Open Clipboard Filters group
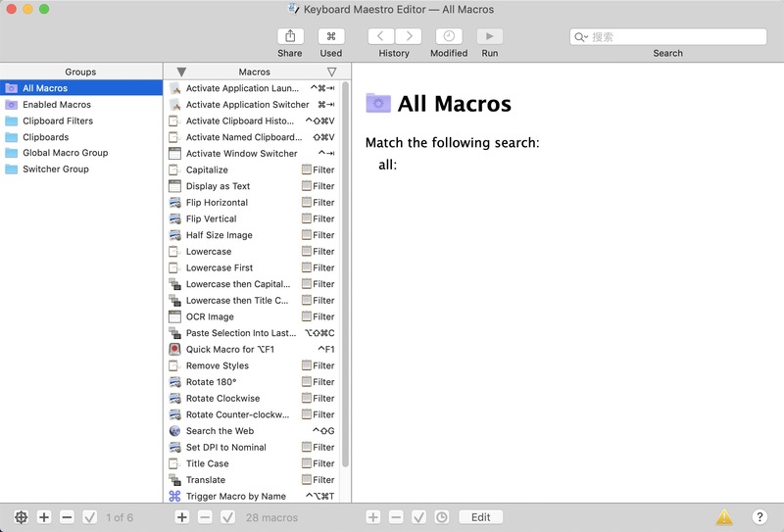This screenshot has width=784, height=532. 81,121
